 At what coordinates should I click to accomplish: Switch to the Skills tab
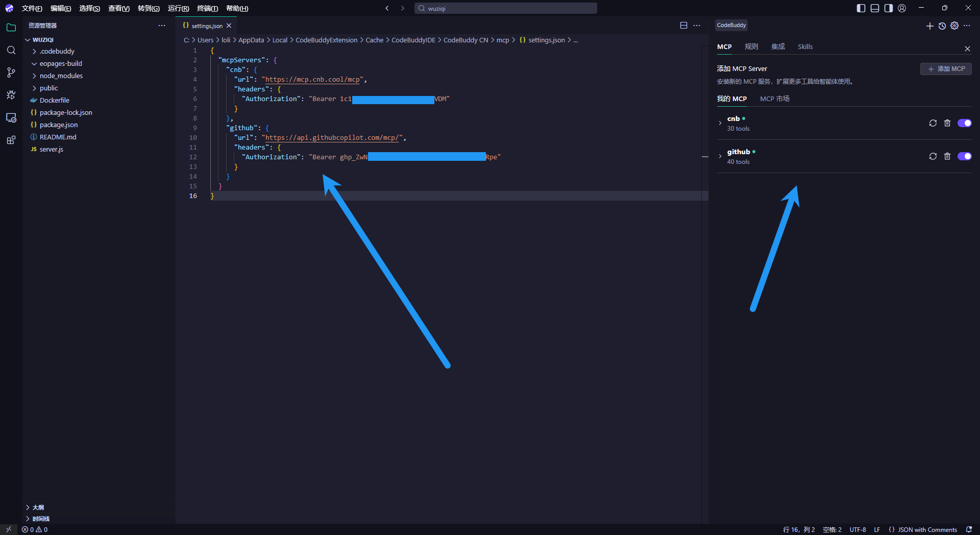805,46
